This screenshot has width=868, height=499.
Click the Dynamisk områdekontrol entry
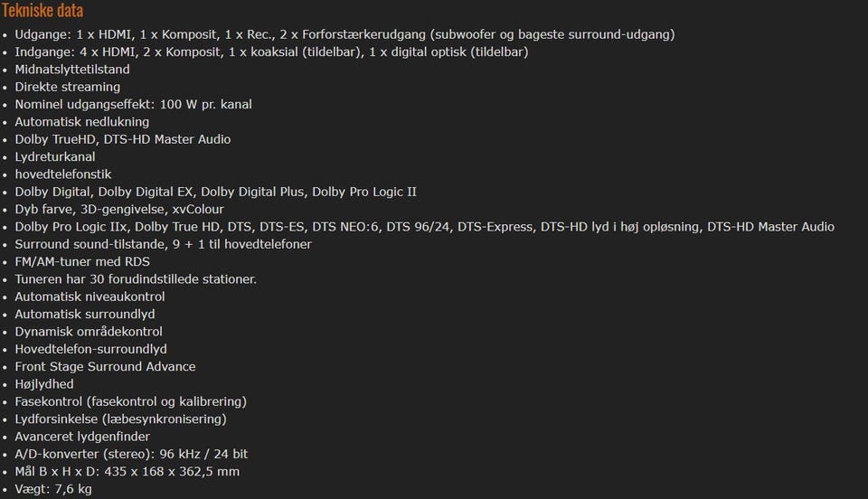pyautogui.click(x=89, y=332)
